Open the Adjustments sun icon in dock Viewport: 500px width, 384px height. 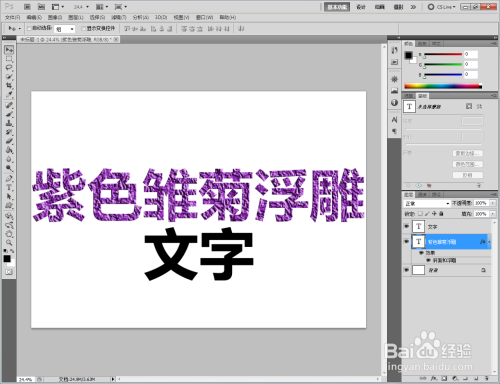tap(394, 79)
